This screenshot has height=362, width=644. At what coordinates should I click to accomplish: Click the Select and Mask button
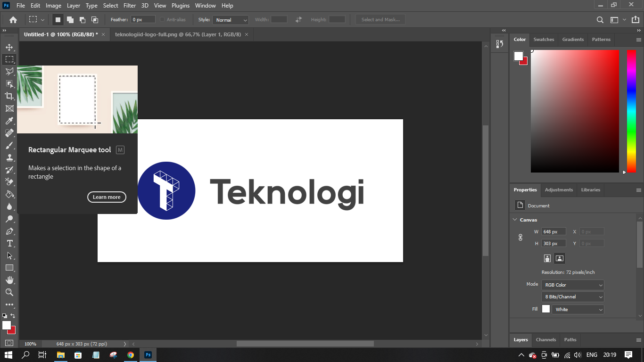click(x=380, y=20)
